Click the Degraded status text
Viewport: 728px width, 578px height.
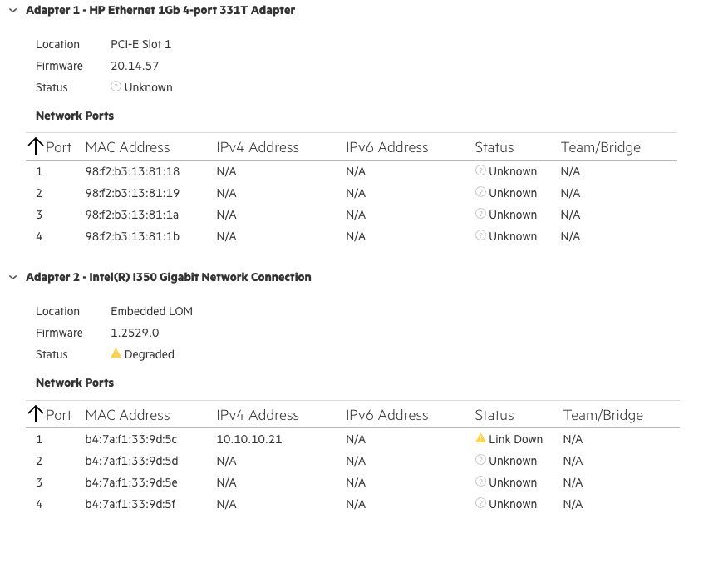[149, 354]
